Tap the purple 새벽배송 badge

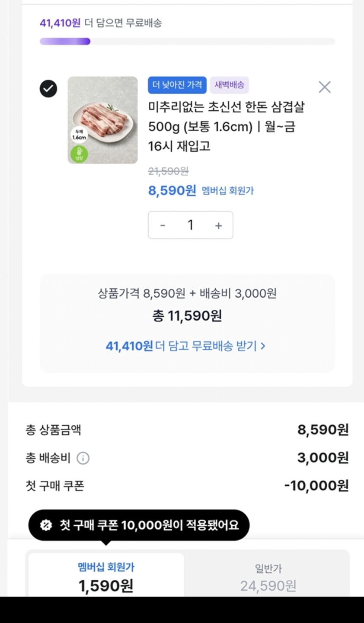point(230,85)
